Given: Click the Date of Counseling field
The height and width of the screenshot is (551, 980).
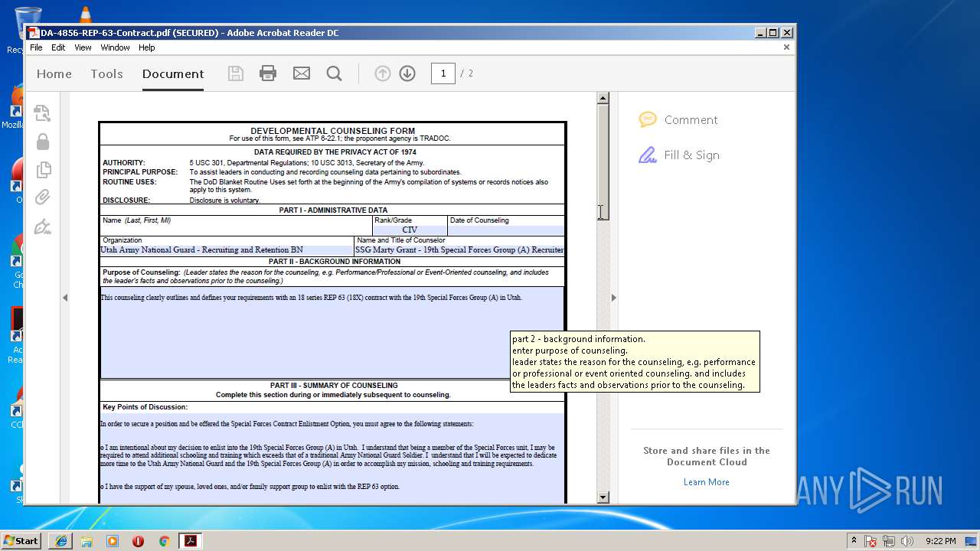Looking at the screenshot, I should [x=506, y=230].
